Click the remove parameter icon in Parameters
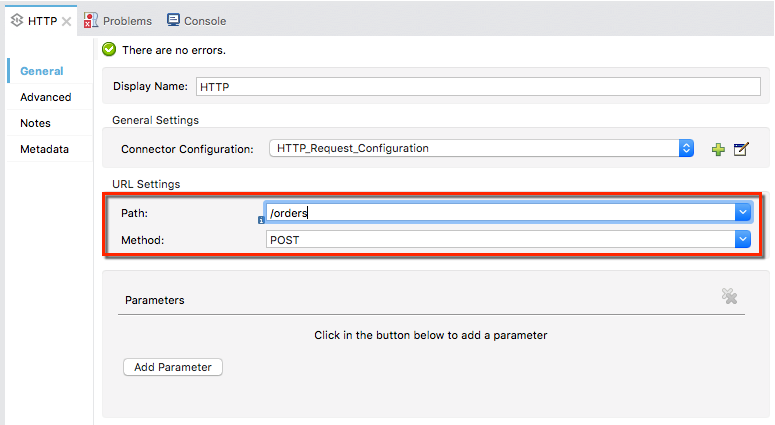The width and height of the screenshot is (775, 425). click(729, 296)
